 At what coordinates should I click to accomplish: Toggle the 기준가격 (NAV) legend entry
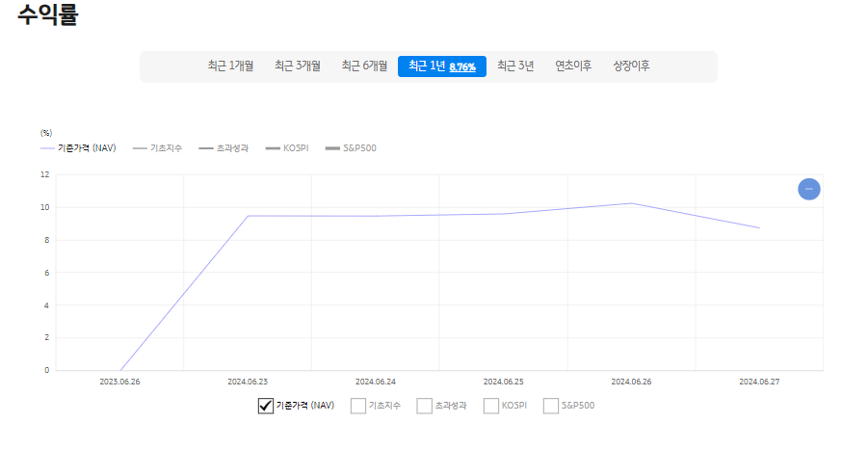point(78,148)
